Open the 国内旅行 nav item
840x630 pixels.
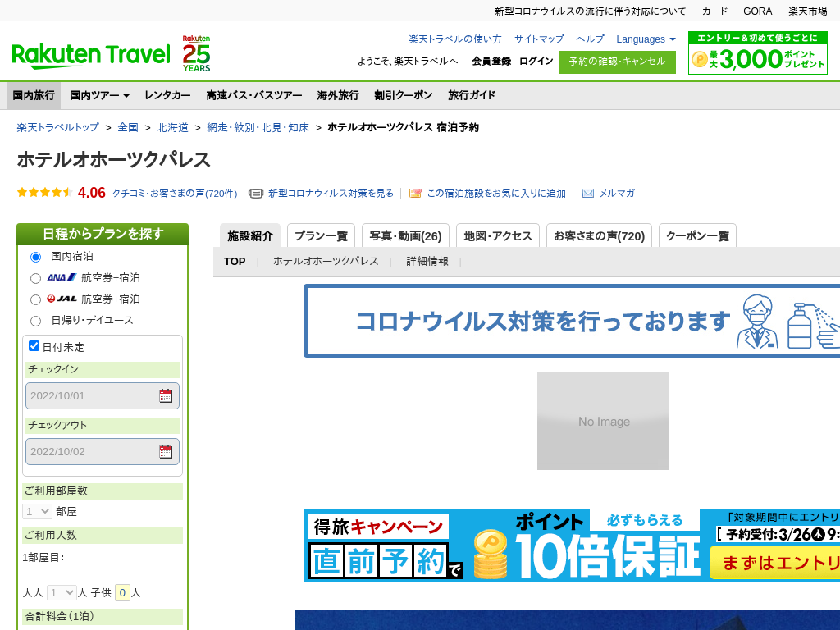click(x=34, y=95)
